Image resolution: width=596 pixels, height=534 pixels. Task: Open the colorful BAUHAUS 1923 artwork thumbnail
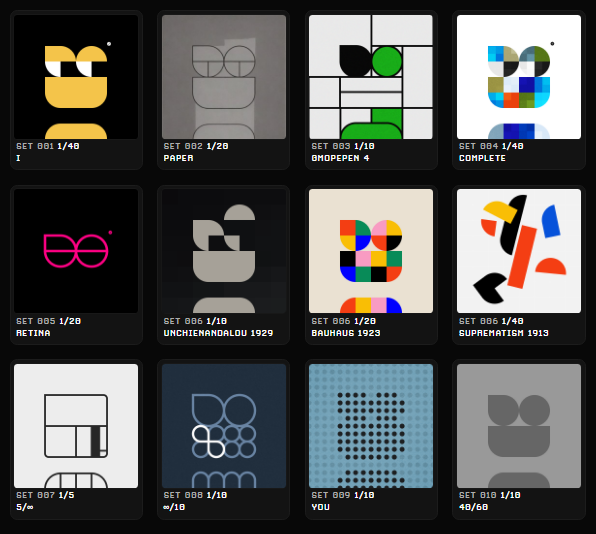(371, 251)
